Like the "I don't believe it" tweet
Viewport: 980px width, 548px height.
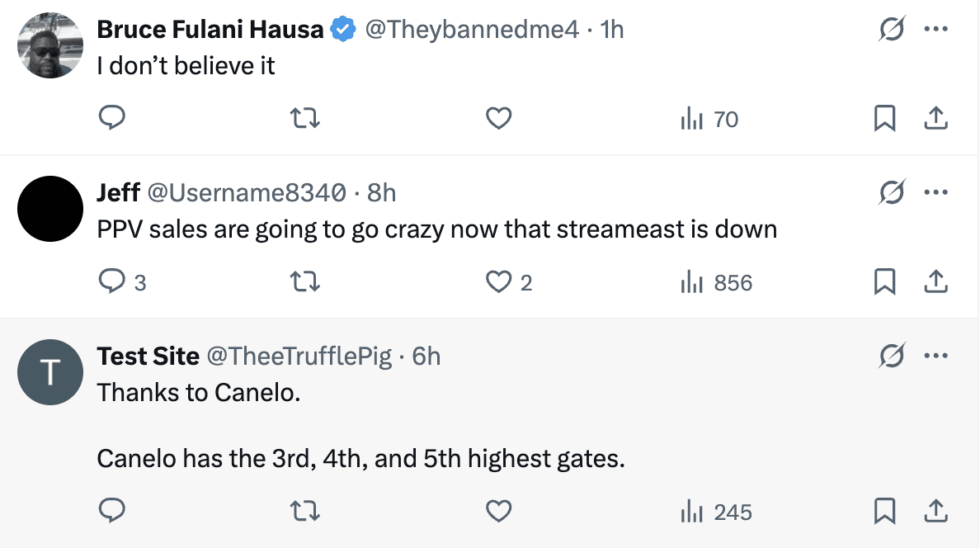498,120
